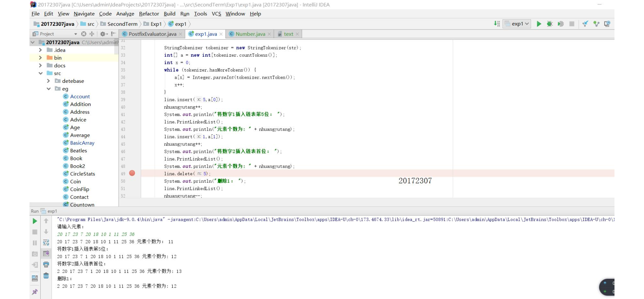
Task: Clear all console output with trash icon
Action: (x=46, y=276)
